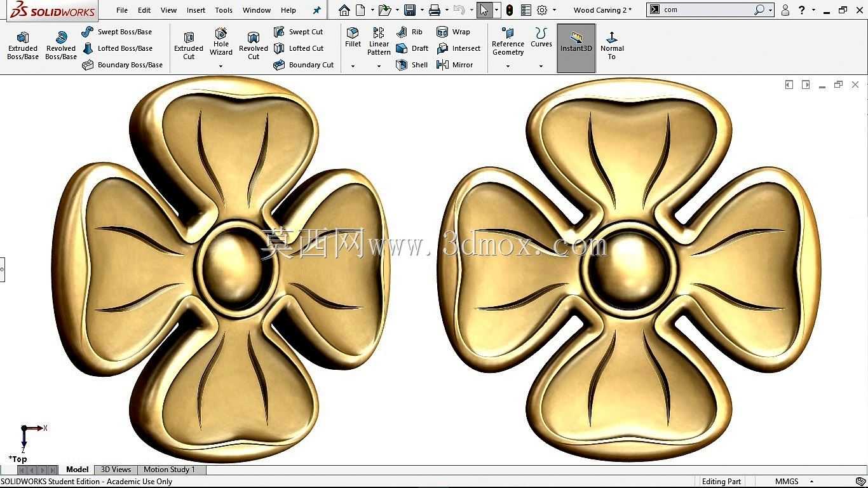The width and height of the screenshot is (868, 488).
Task: Focus the command search box
Action: pos(706,10)
